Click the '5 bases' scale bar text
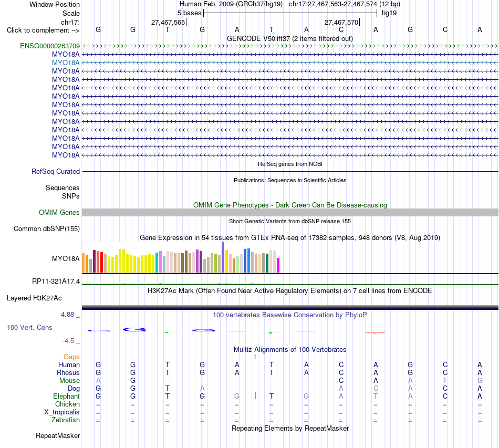The image size is (499, 448). tap(189, 13)
